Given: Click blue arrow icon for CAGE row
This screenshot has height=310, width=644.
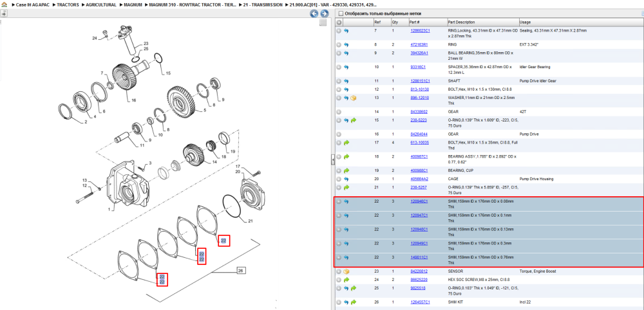Looking at the screenshot, I should pyautogui.click(x=346, y=179).
